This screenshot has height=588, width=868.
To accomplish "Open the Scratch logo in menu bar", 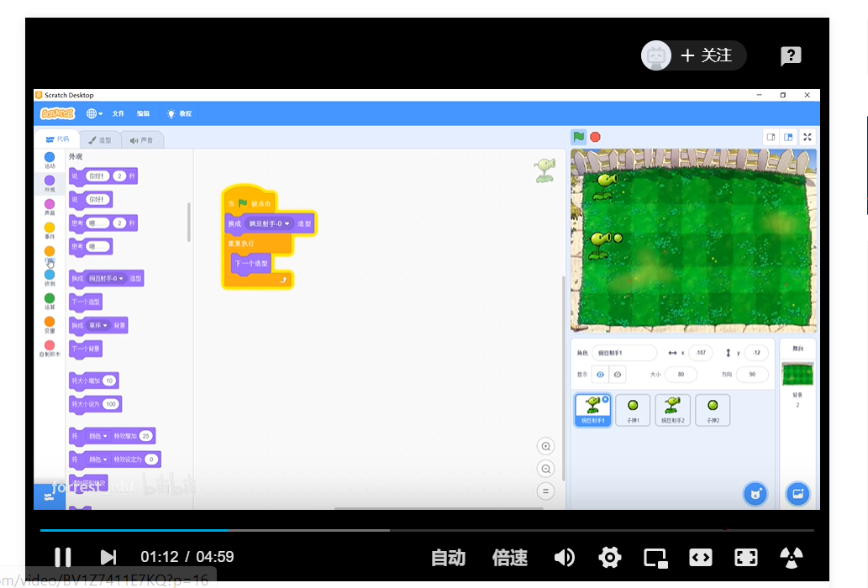I will (x=58, y=113).
